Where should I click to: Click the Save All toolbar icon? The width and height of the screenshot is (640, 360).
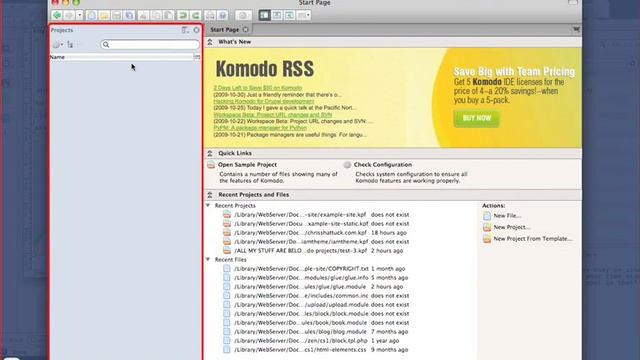click(x=129, y=16)
